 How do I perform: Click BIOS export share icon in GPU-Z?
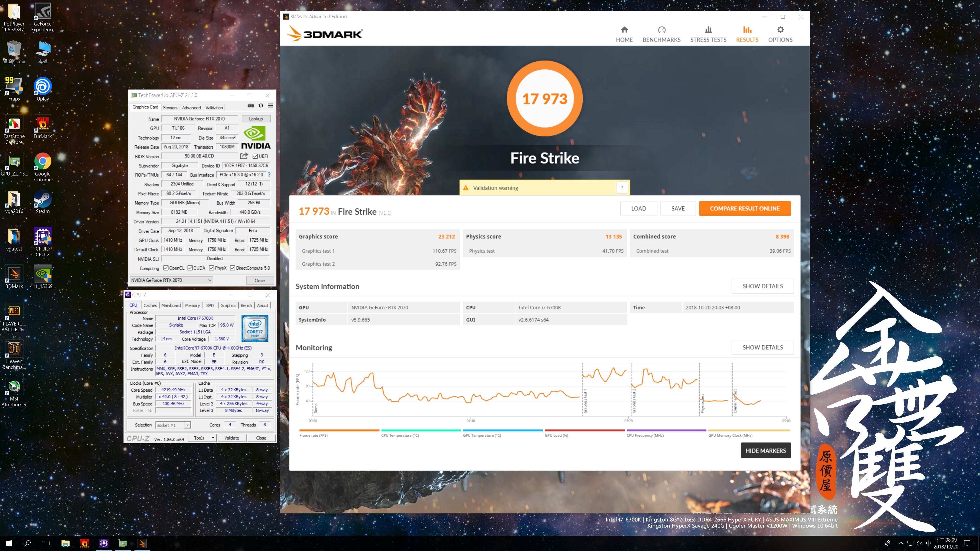[244, 156]
